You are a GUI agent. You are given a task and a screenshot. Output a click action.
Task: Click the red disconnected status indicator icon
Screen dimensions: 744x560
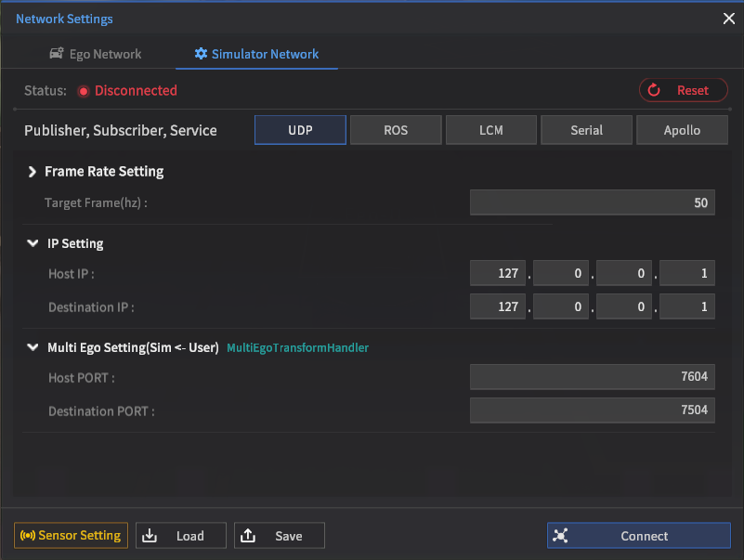pyautogui.click(x=83, y=91)
